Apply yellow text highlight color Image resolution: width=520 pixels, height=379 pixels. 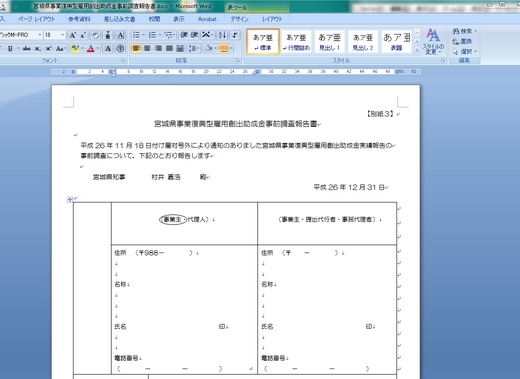pyautogui.click(x=75, y=49)
